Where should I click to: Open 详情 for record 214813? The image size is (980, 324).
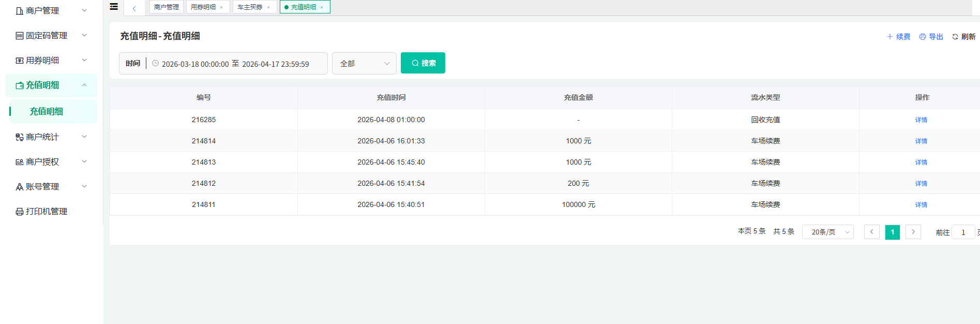(x=921, y=163)
